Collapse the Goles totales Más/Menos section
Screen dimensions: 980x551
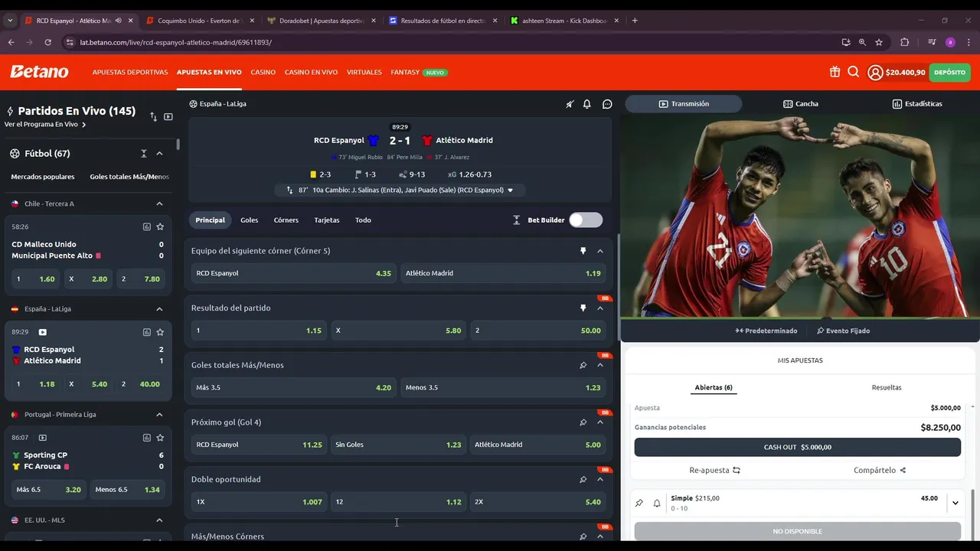click(600, 365)
